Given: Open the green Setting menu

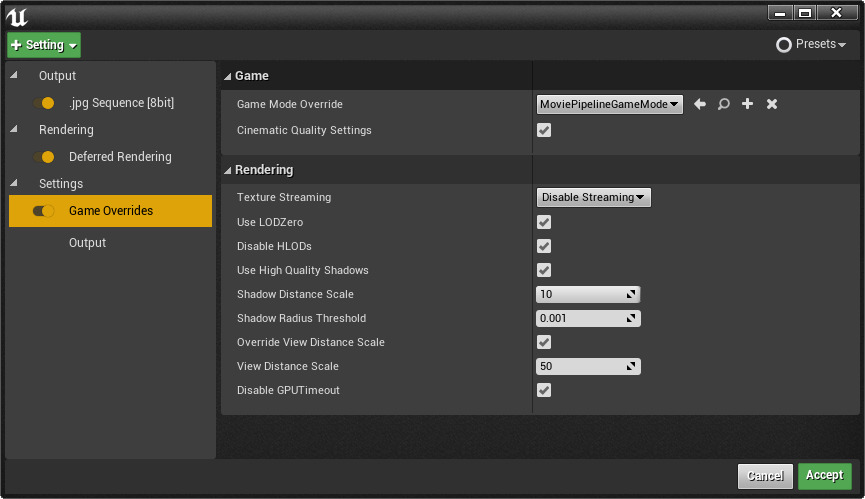Looking at the screenshot, I should 44,45.
